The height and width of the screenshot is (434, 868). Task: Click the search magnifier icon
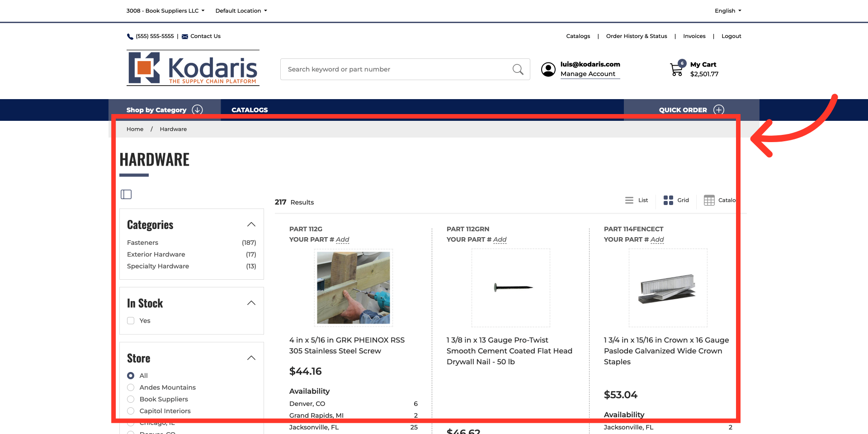[x=518, y=69]
